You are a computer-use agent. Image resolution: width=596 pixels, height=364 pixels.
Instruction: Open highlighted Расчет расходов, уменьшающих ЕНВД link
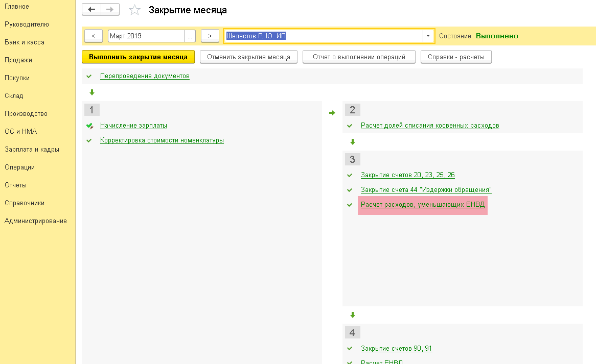[x=423, y=205]
